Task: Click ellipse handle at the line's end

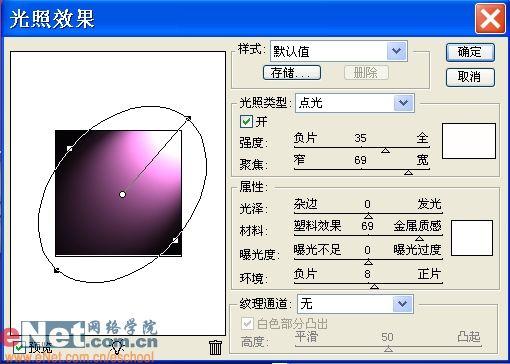Action: (188, 118)
